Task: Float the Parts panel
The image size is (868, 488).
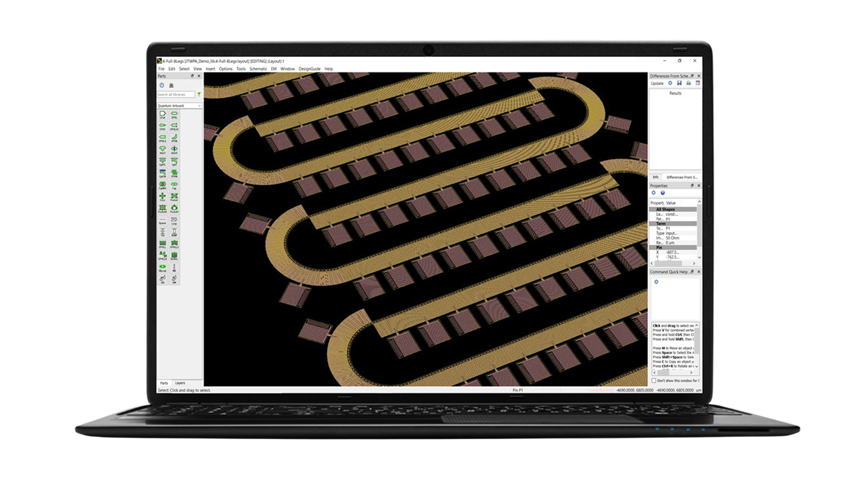Action: click(x=192, y=76)
